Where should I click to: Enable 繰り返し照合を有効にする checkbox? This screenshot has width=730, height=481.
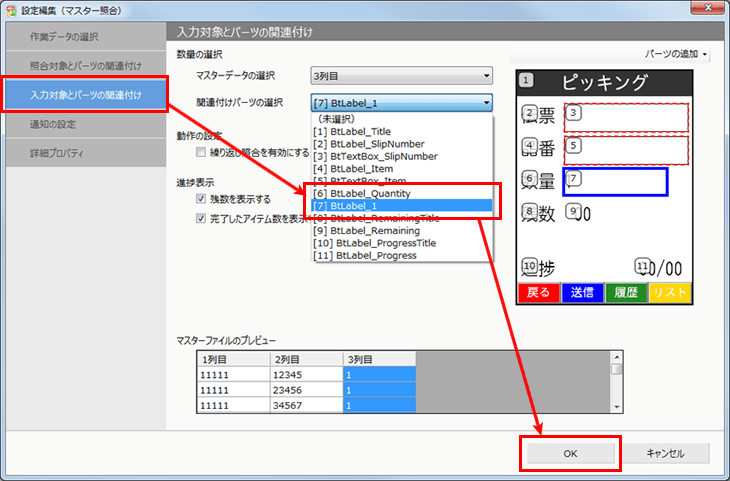(x=202, y=153)
